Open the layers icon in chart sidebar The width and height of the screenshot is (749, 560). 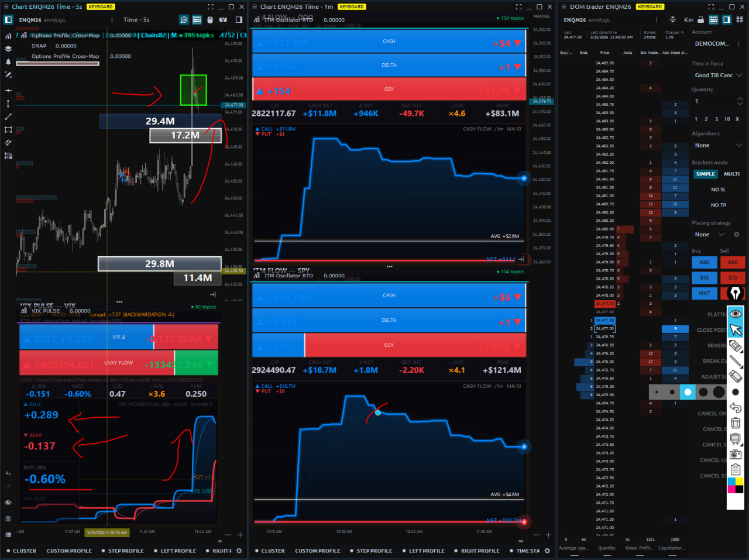click(x=8, y=49)
